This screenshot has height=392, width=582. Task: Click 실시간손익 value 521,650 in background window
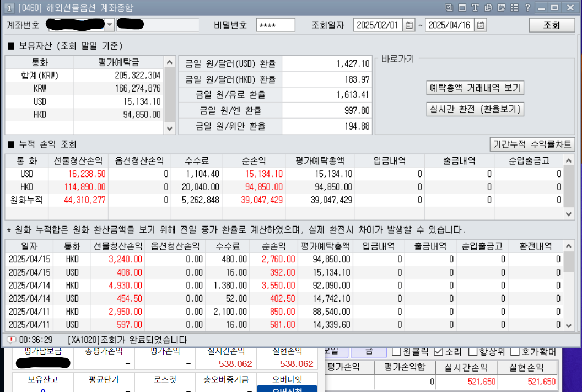coord(481,382)
